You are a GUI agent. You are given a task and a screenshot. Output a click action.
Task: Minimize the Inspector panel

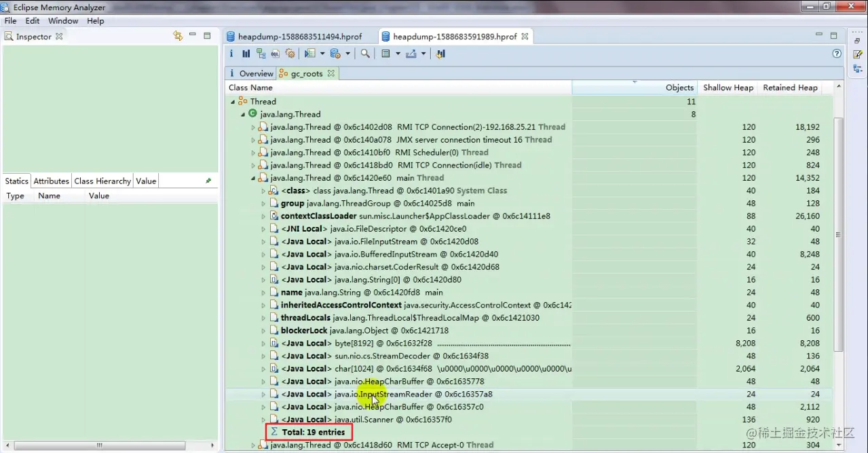[x=193, y=35]
